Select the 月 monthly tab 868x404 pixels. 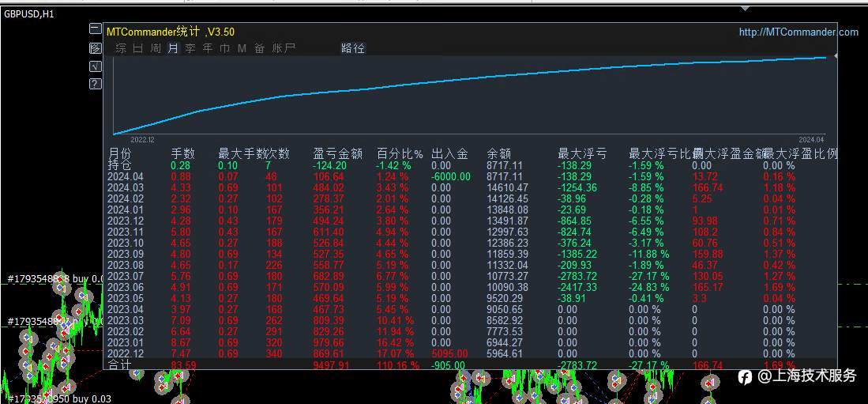tap(173, 48)
